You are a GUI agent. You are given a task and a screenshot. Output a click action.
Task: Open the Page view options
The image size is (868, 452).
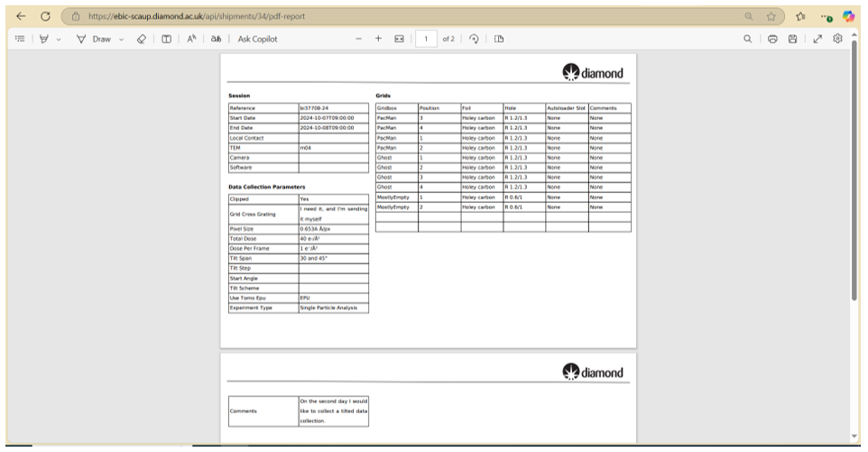pyautogui.click(x=499, y=39)
